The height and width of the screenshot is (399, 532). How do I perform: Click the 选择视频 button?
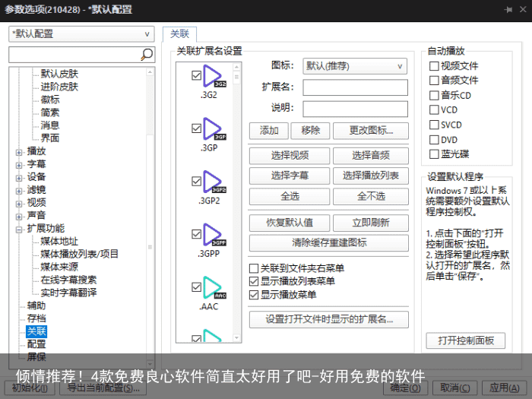pos(290,156)
